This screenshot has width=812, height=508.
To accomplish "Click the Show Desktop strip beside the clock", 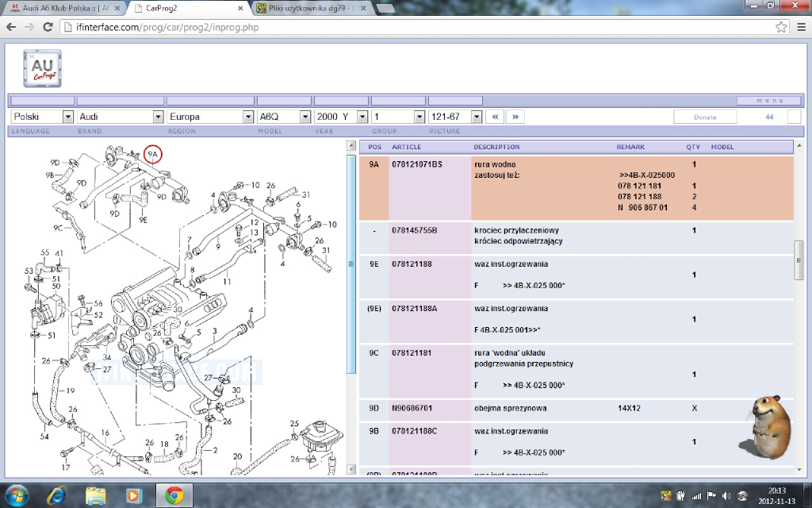I will (x=808, y=495).
